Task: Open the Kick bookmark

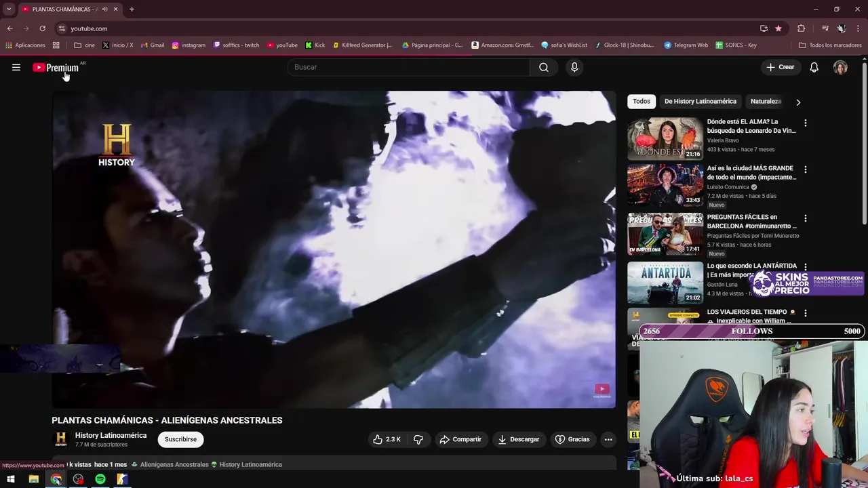Action: (315, 45)
